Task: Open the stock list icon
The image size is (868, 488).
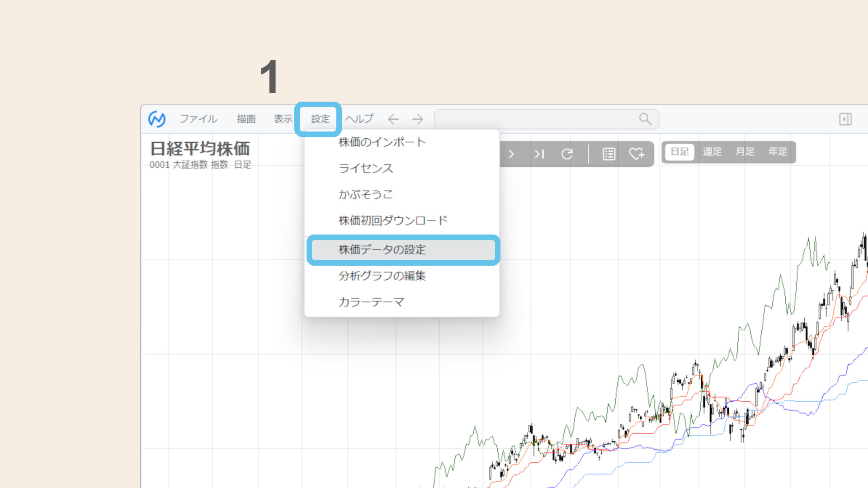Action: pos(609,154)
